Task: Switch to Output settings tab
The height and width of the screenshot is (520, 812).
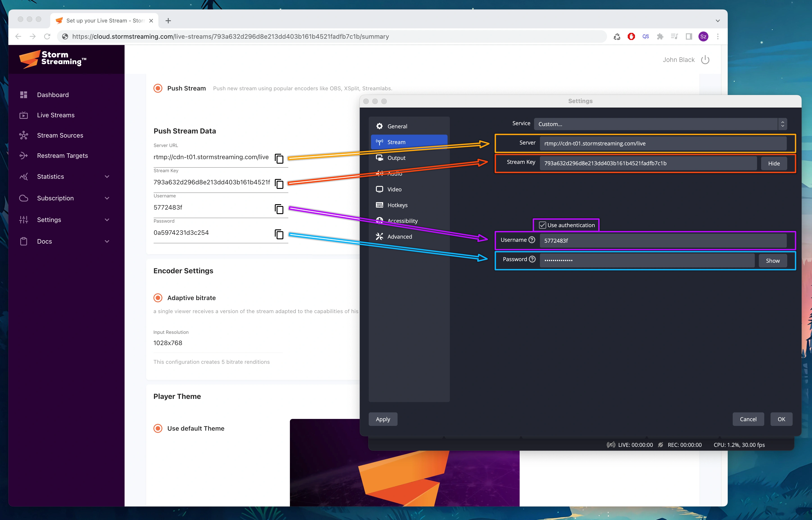Action: tap(396, 158)
